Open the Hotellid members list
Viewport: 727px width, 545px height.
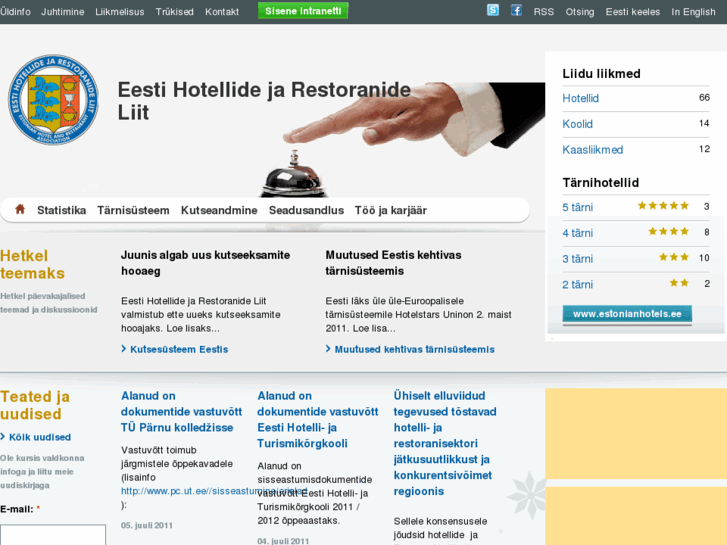point(580,98)
